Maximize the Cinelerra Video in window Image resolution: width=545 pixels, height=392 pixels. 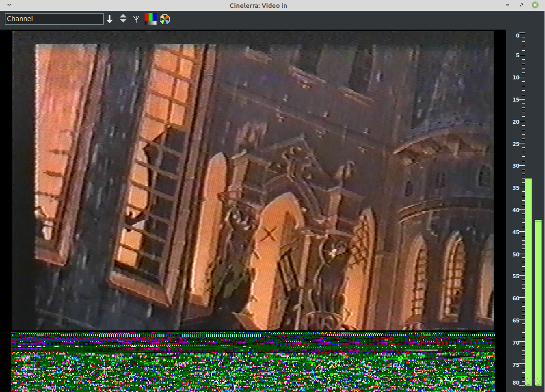521,5
